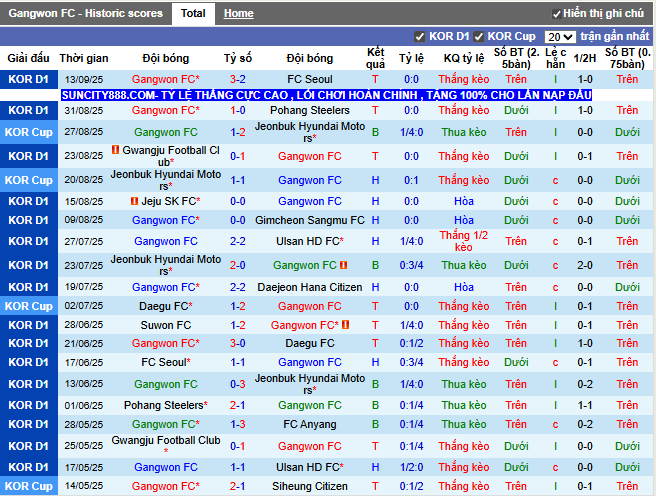
Task: Click red card icon on 28/06/25 Gangwon FC
Action: (x=346, y=325)
